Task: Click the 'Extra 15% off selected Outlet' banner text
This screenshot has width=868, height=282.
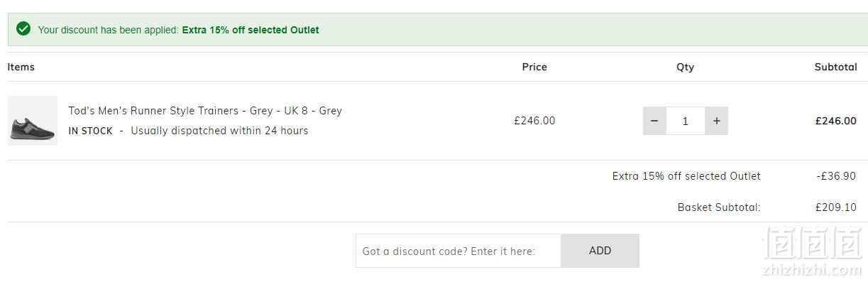Action: coord(251,30)
